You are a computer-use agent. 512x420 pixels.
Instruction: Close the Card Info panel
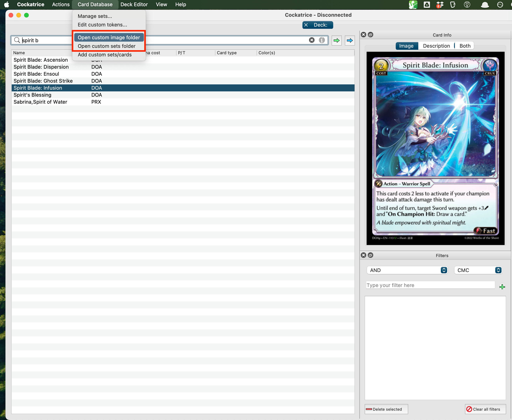[x=363, y=35]
